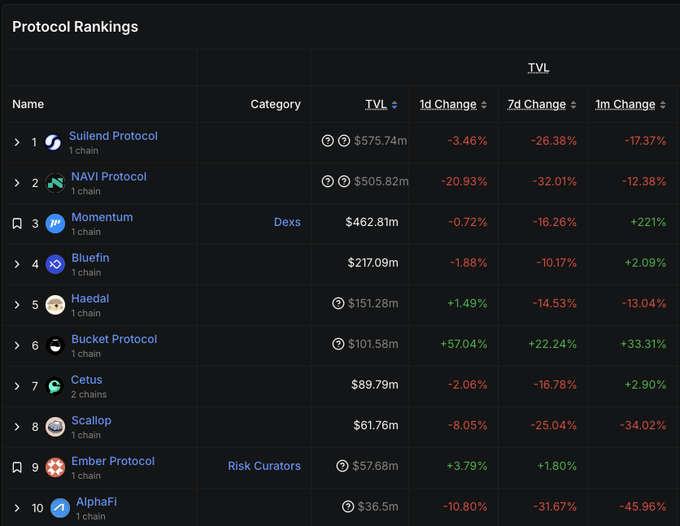
Task: Click second question-mark icon beside $505.82m
Action: [x=344, y=181]
